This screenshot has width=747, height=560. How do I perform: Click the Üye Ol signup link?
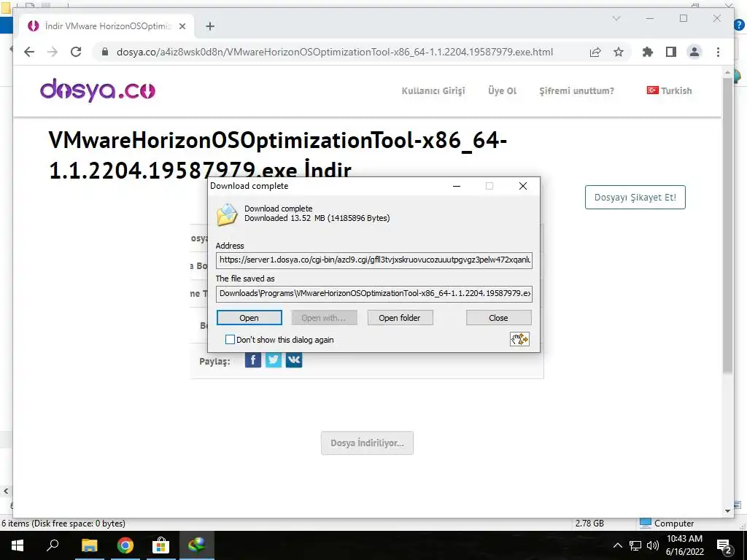pyautogui.click(x=502, y=90)
